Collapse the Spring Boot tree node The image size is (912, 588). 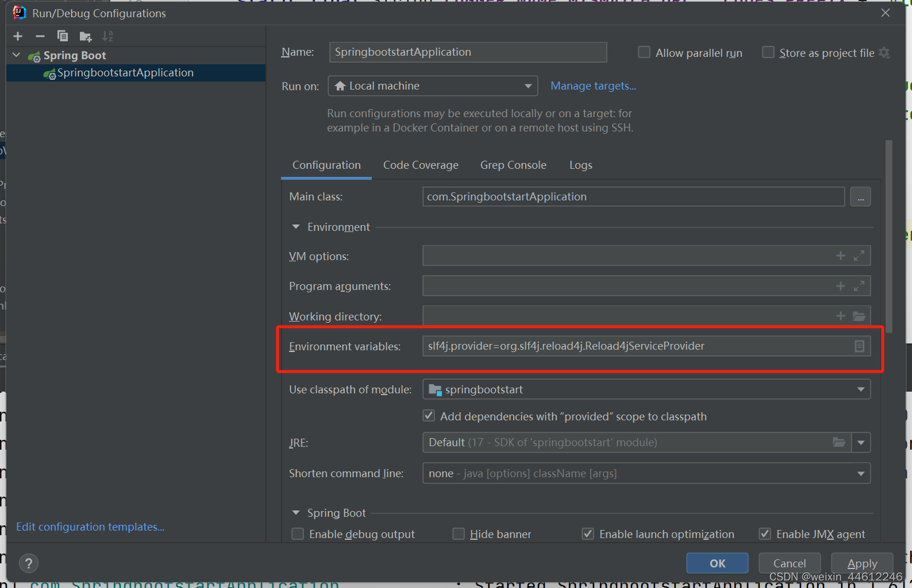pos(17,55)
